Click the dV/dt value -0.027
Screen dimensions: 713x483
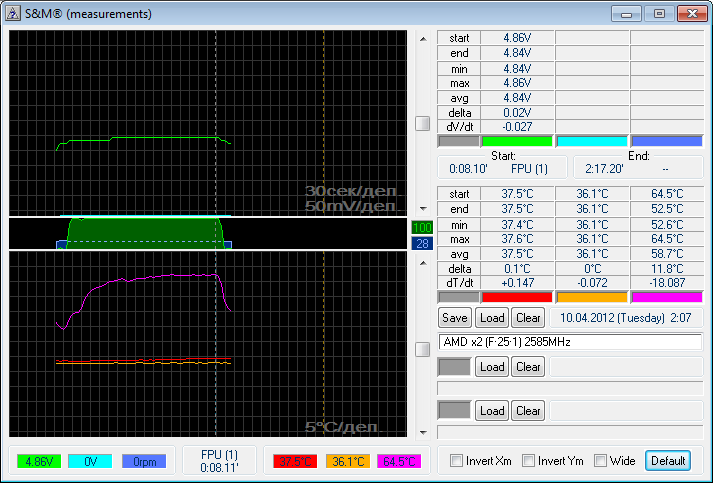(x=517, y=127)
